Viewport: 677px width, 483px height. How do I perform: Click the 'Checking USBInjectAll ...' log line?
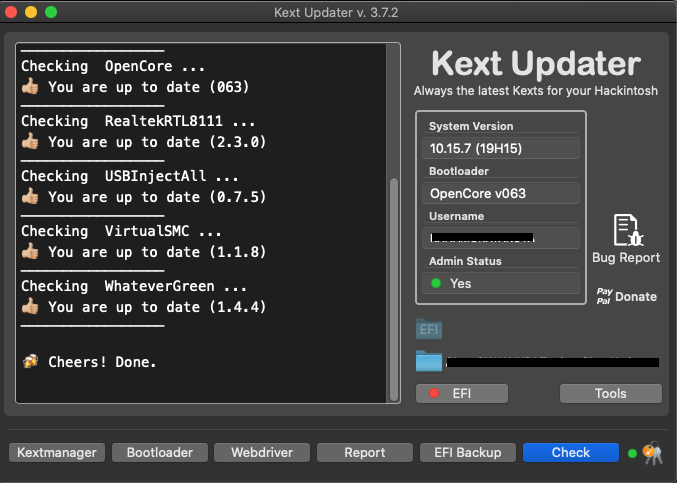coord(130,176)
